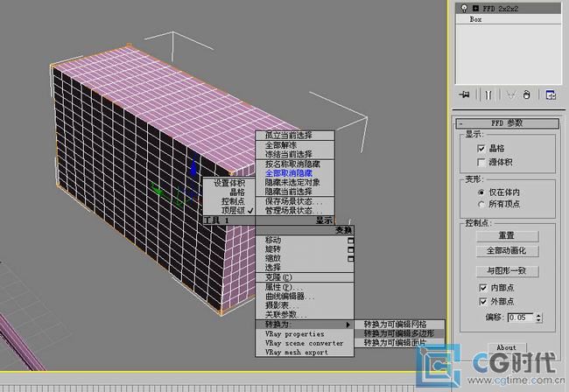The height and width of the screenshot is (392, 569).
Task: Collapse the FFD 参数 rollout
Action: pos(508,123)
